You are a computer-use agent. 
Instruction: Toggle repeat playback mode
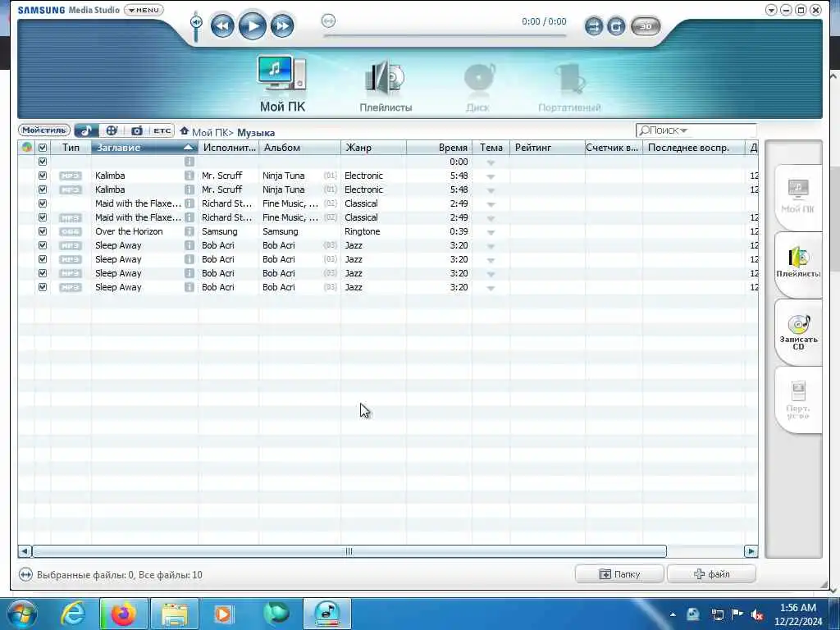coord(615,25)
